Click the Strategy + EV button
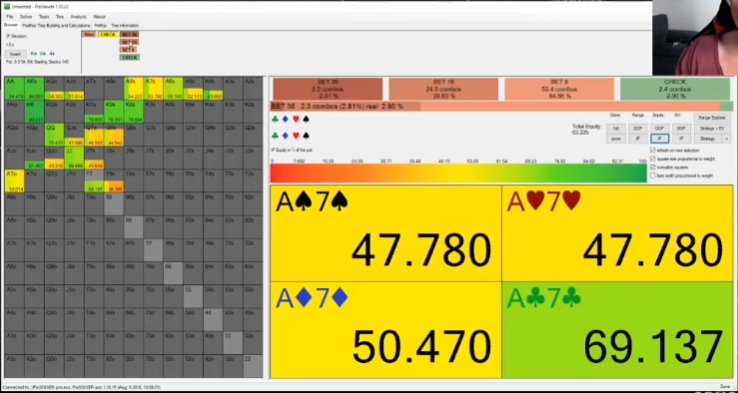 point(712,128)
